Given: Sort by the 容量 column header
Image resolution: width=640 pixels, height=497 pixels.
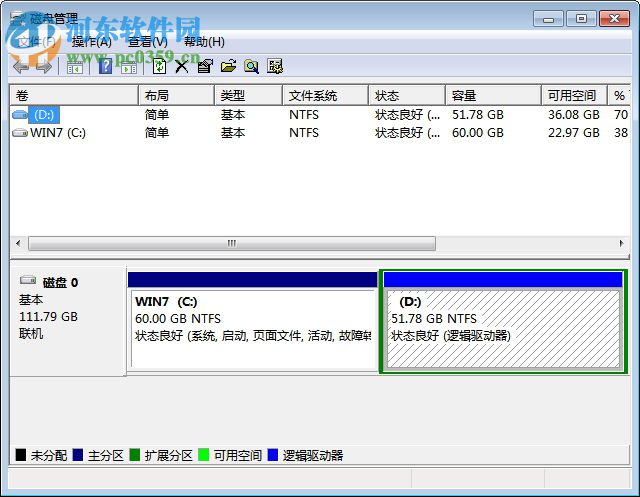Looking at the screenshot, I should (x=493, y=96).
